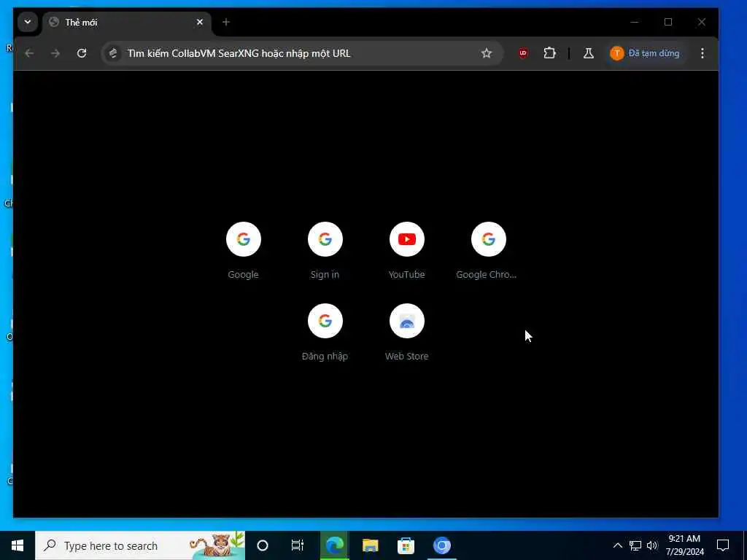Close the browser window
The height and width of the screenshot is (560, 747).
point(701,22)
